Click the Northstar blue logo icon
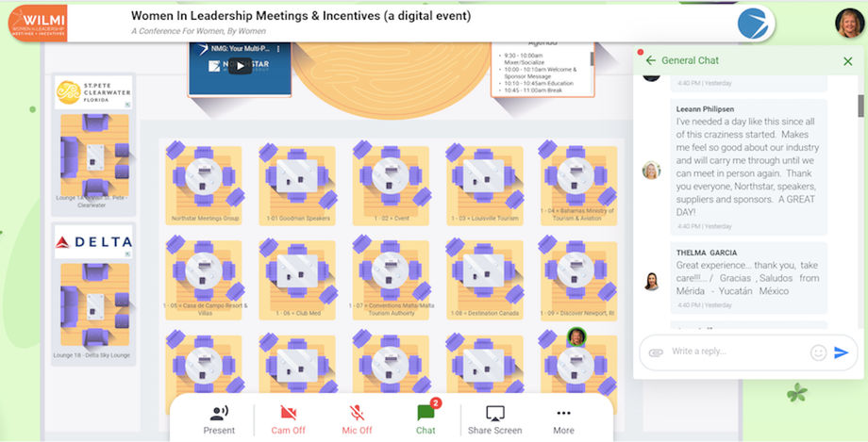This screenshot has height=442, width=868. (753, 24)
